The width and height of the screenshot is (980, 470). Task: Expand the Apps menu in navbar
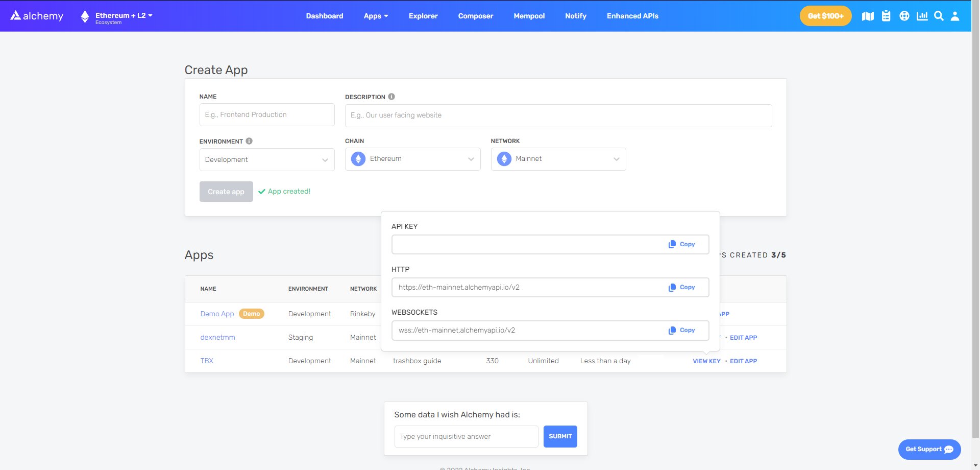pos(376,16)
